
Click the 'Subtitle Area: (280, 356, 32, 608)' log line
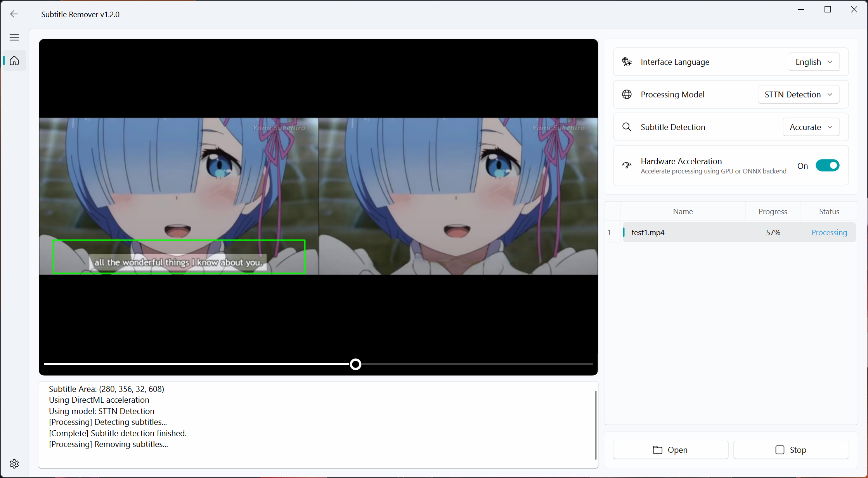[106, 389]
